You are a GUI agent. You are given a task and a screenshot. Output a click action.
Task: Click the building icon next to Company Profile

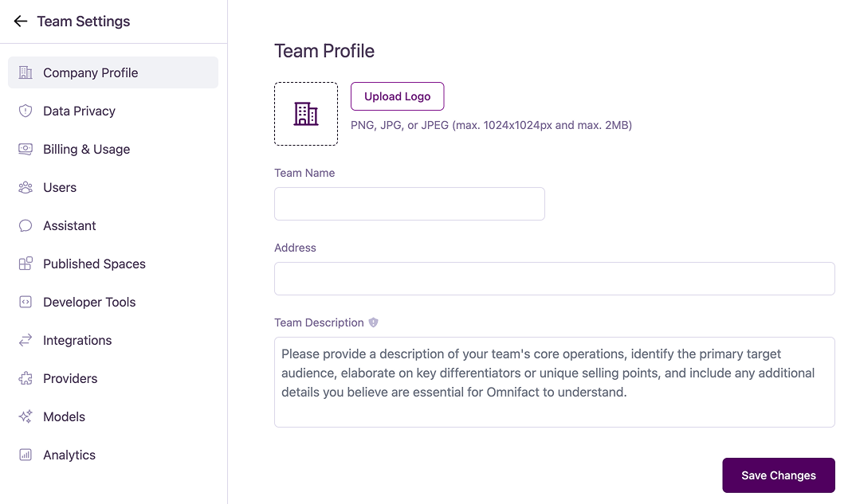(25, 72)
